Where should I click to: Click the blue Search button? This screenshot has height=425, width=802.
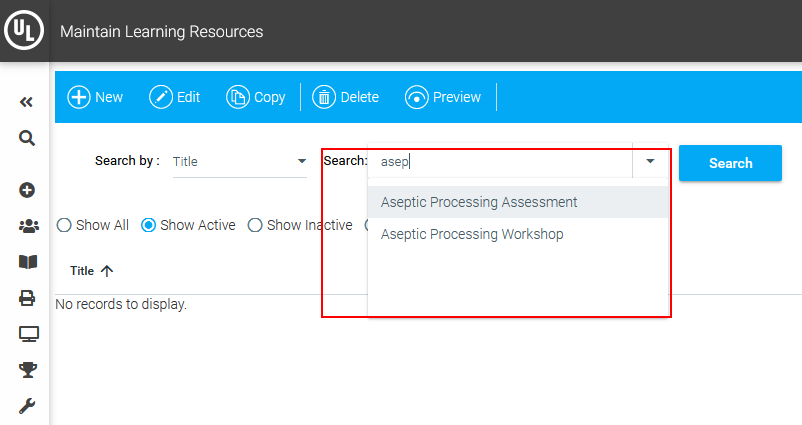click(730, 163)
